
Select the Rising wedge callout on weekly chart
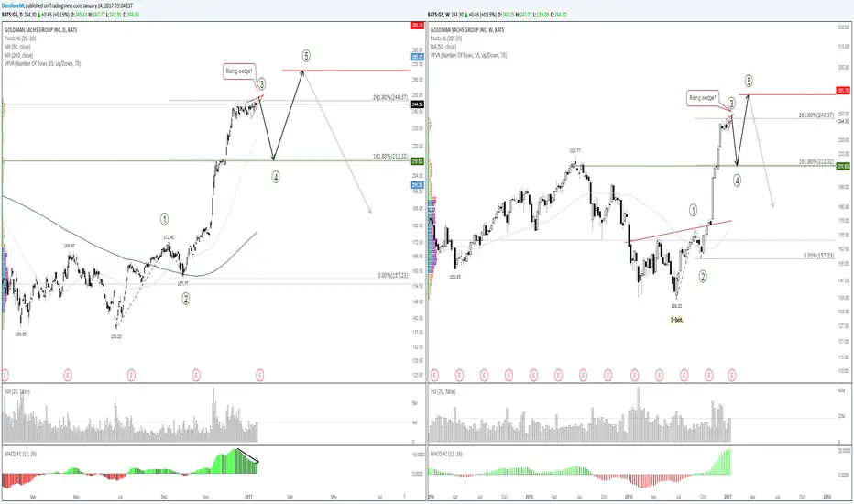(703, 98)
